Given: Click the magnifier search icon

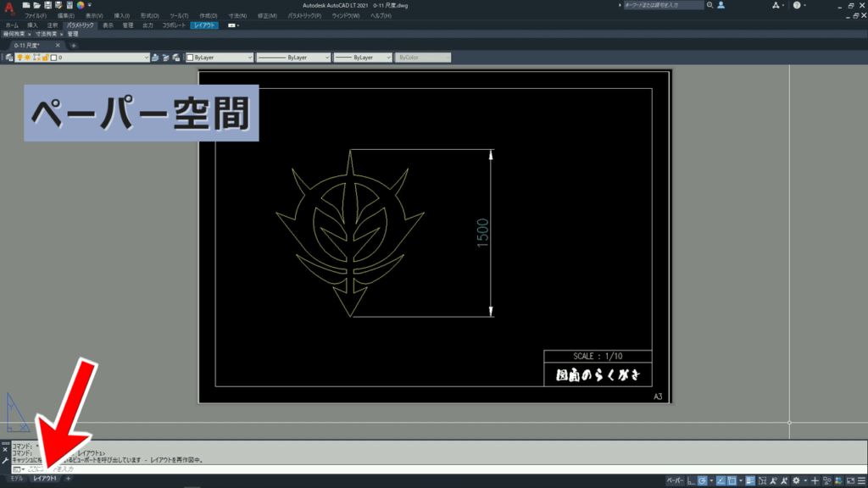Looking at the screenshot, I should 709,5.
